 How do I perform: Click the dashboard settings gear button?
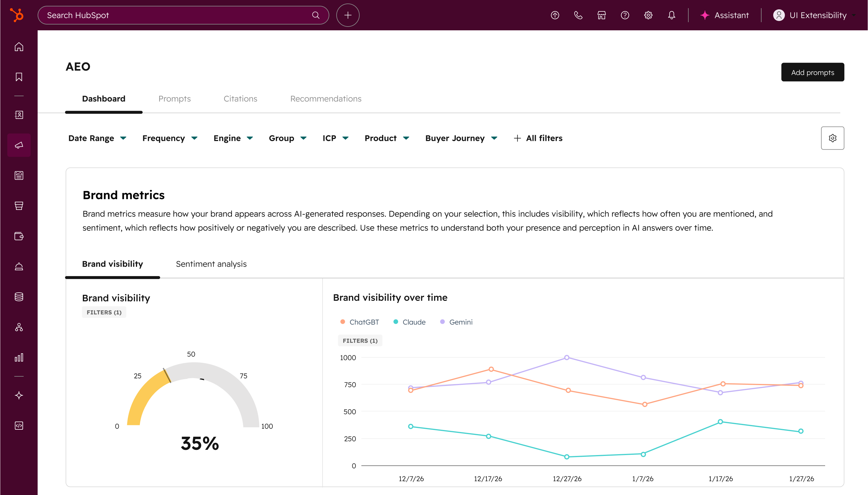tap(832, 138)
